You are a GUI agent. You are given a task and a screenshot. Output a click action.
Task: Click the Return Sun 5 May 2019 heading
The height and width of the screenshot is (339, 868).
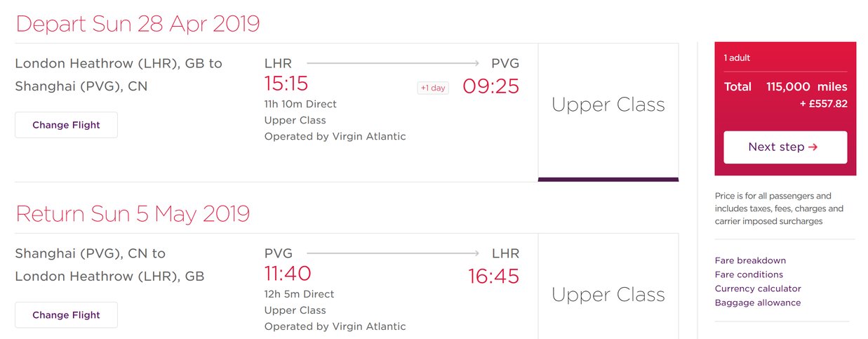133,213
